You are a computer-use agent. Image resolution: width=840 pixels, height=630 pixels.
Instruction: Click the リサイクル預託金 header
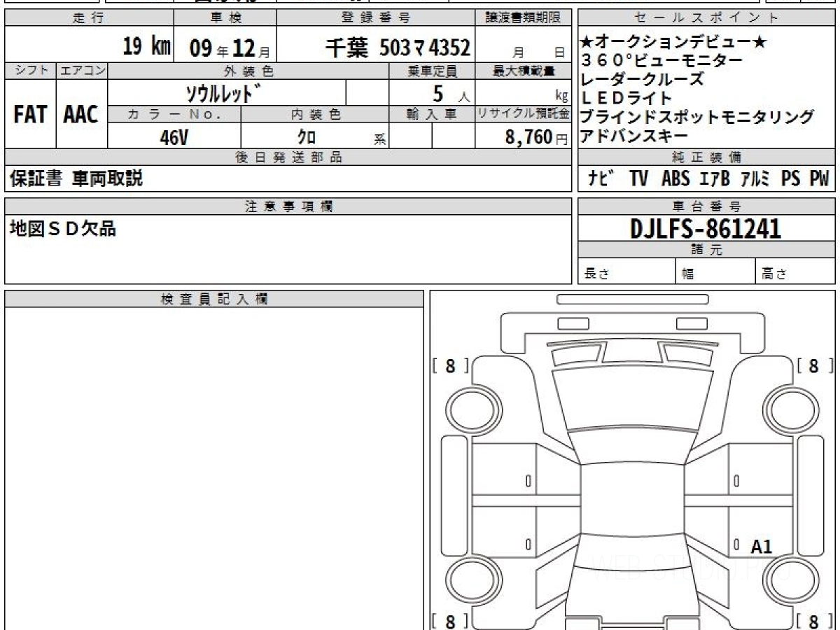click(x=524, y=114)
